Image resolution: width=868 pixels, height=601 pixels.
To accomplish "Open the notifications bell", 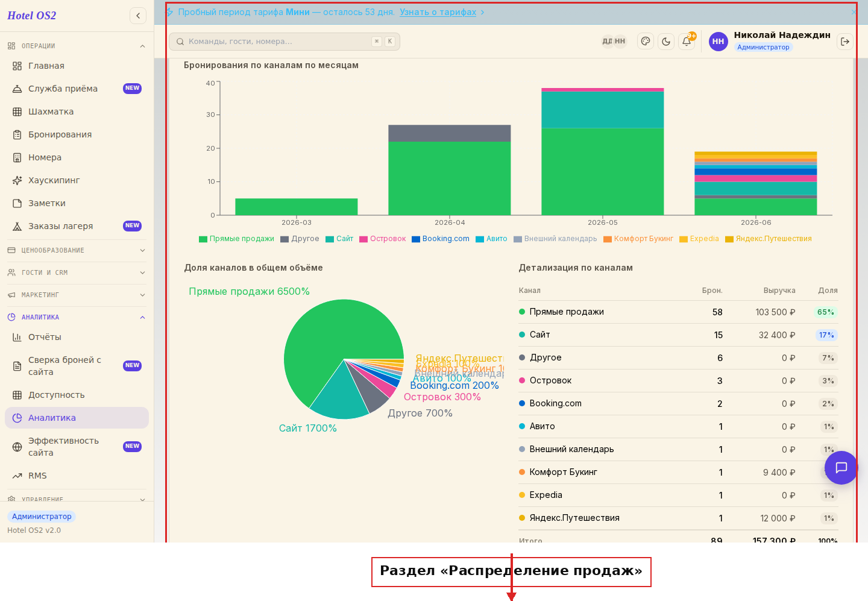I will pyautogui.click(x=687, y=41).
